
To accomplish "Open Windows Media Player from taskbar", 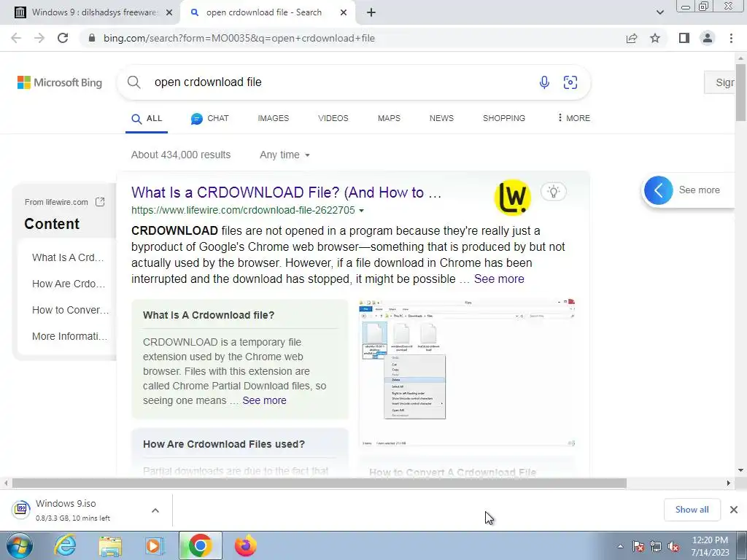I will point(155,546).
